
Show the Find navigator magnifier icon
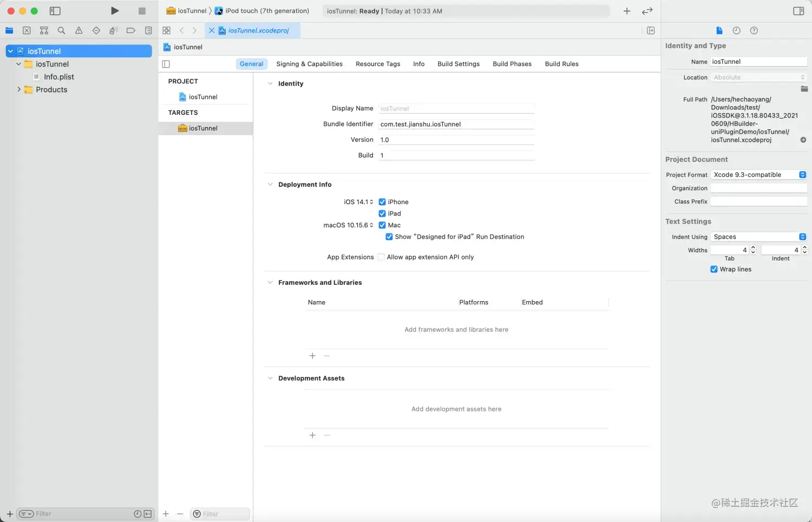point(61,30)
